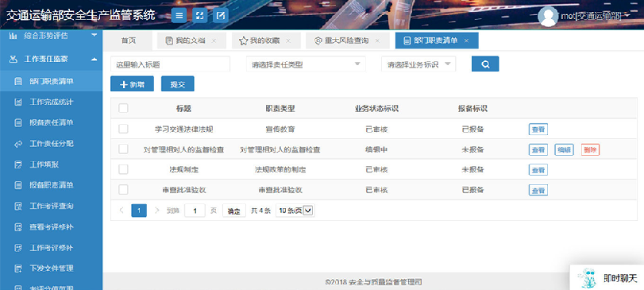Click the icon beside 工作考评修补
Viewport: 644px width, 290px height.
18,248
